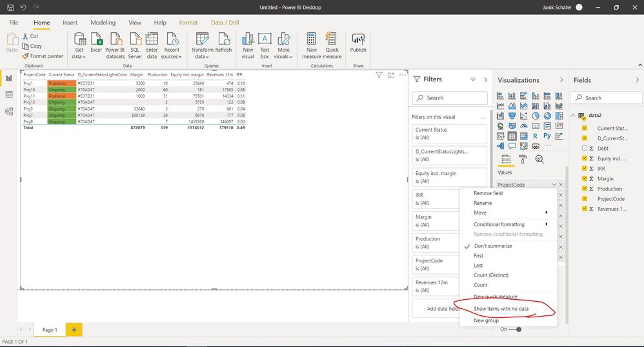Screen dimensions: 644x347
Task: Open the Analytics magnifier tab
Action: pos(539,159)
